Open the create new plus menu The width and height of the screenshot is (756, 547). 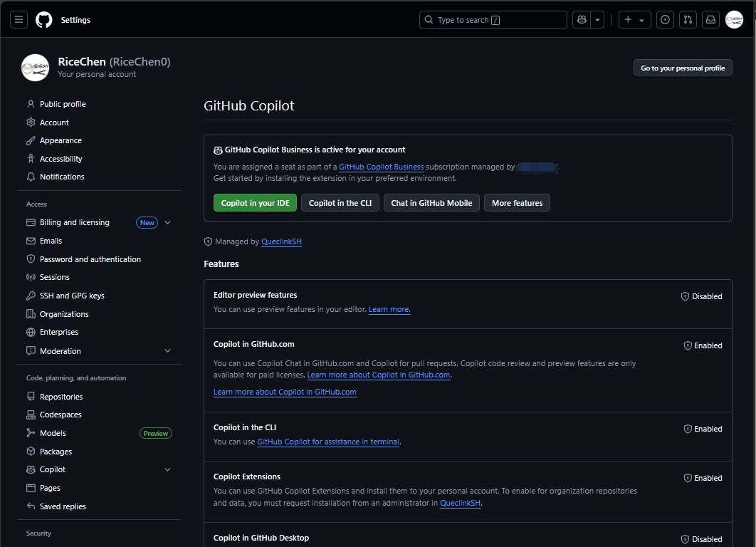(x=634, y=20)
